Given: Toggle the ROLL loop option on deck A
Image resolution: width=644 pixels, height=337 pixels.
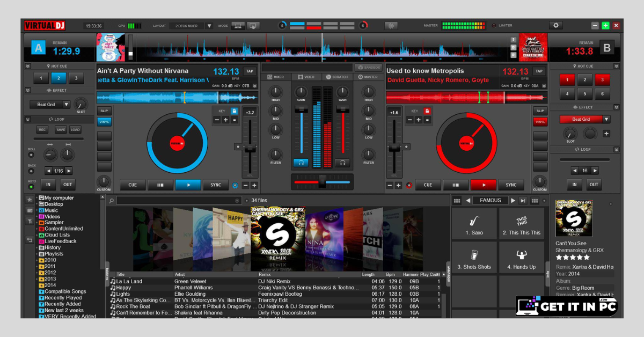Looking at the screenshot, I should 31,155.
